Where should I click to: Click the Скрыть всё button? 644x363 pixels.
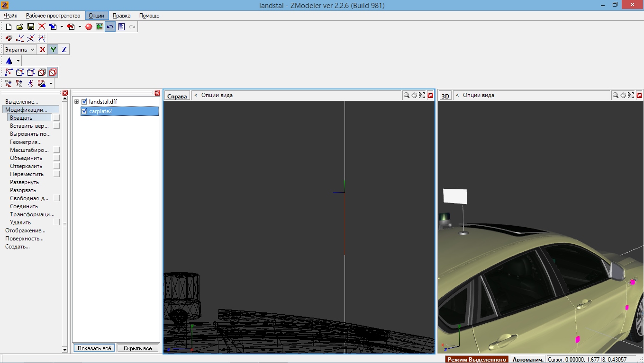137,348
